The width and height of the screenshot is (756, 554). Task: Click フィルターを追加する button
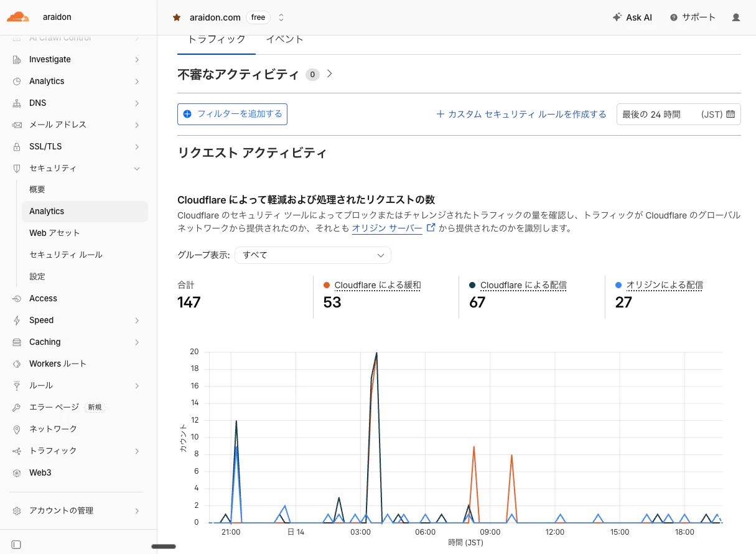pyautogui.click(x=232, y=114)
